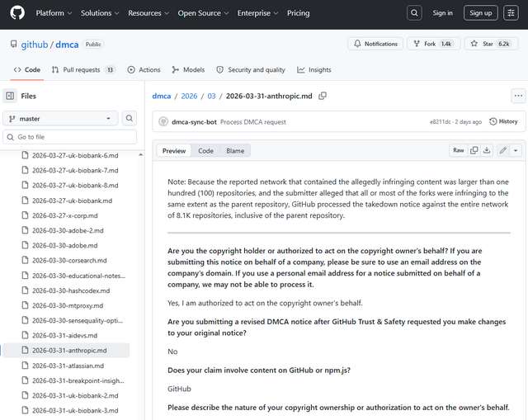Open the file History
The height and width of the screenshot is (420, 528).
click(x=503, y=121)
